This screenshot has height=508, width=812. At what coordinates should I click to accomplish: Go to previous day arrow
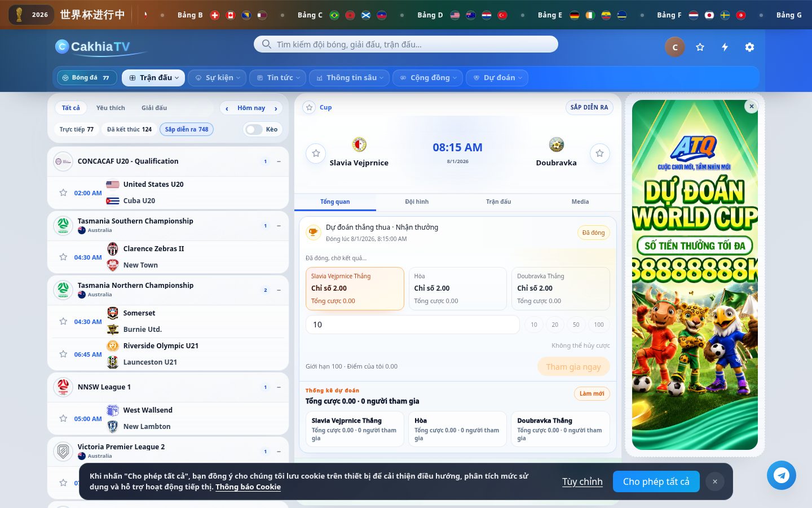[227, 108]
